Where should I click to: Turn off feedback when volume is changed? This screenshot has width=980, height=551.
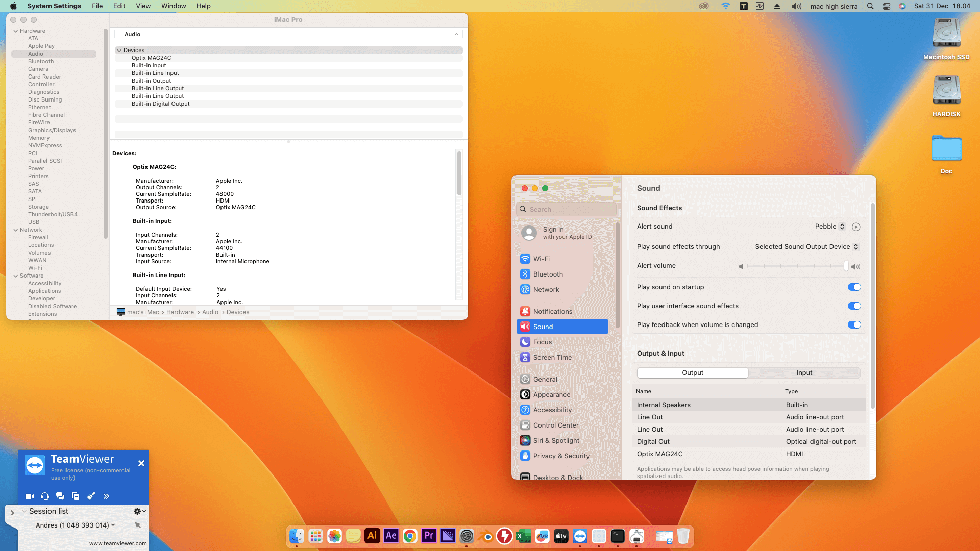pos(854,324)
